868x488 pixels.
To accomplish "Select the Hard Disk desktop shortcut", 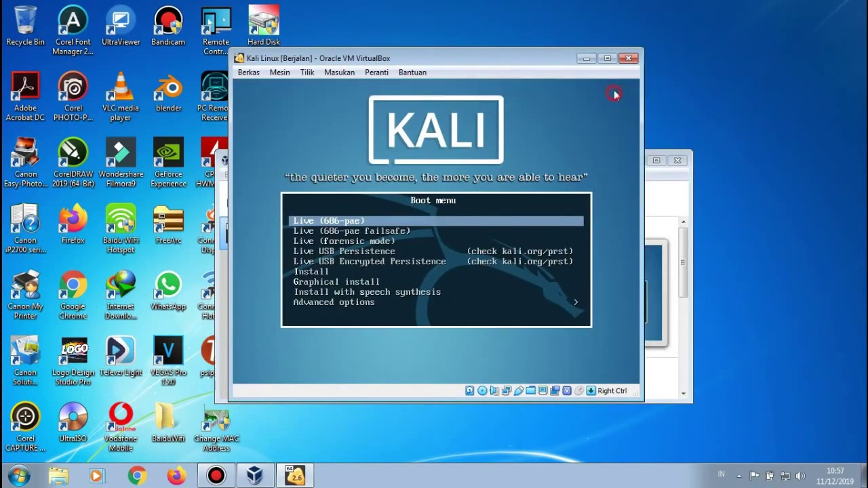I will [264, 26].
